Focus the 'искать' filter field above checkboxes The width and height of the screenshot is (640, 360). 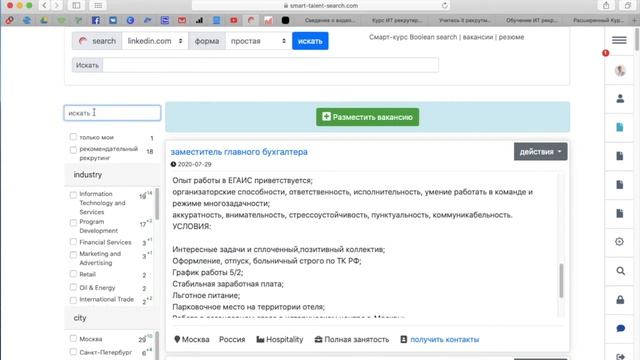pos(112,113)
